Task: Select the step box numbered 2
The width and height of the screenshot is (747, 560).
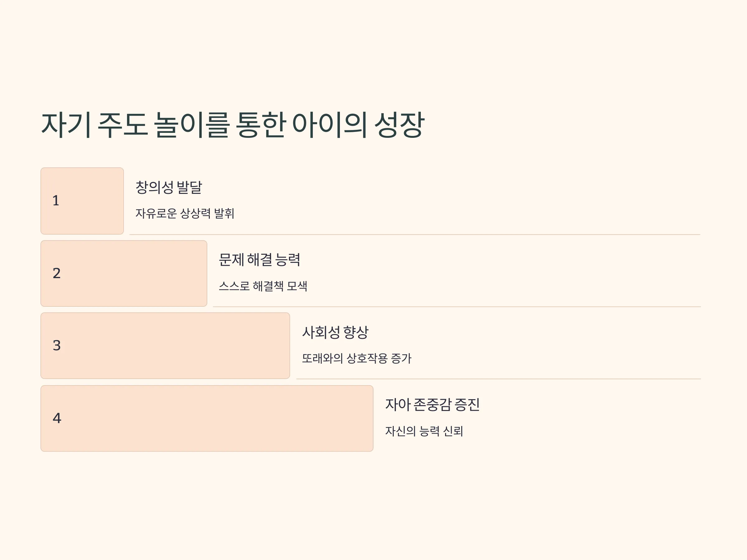Action: tap(124, 273)
